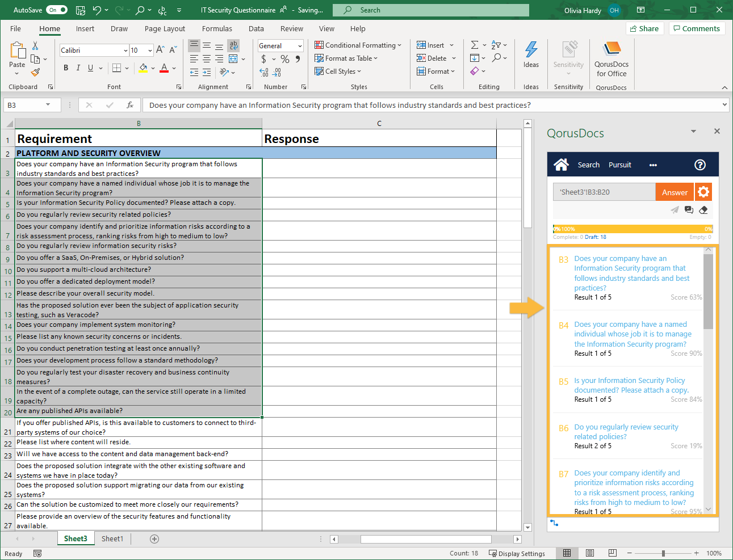Click the QorusDocs Home icon

coord(561,165)
